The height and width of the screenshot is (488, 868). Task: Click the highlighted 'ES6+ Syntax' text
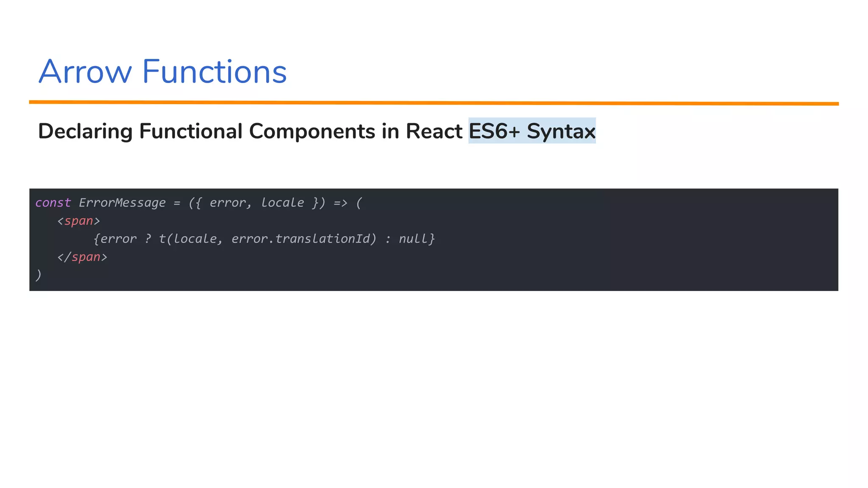pos(532,131)
